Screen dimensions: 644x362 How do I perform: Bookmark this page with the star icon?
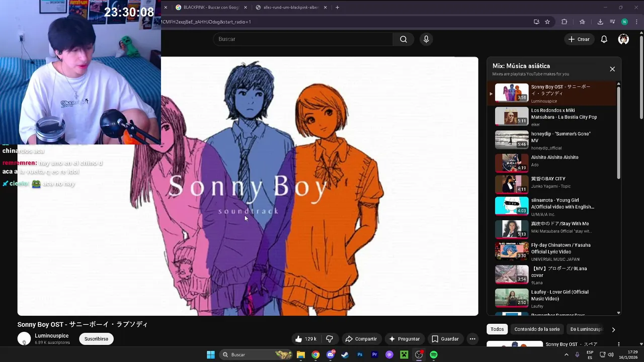(547, 22)
